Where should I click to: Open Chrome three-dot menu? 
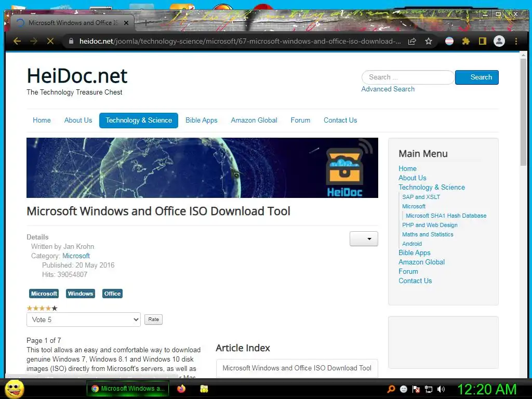coord(516,42)
